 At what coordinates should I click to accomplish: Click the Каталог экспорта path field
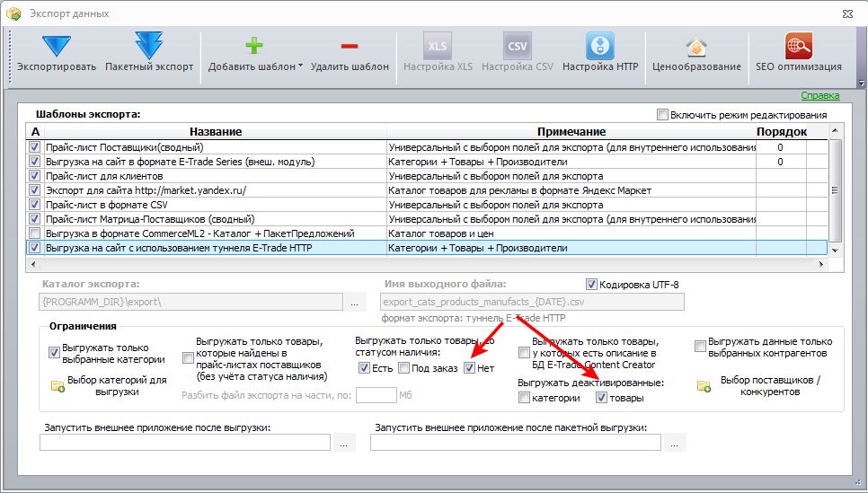[x=191, y=302]
